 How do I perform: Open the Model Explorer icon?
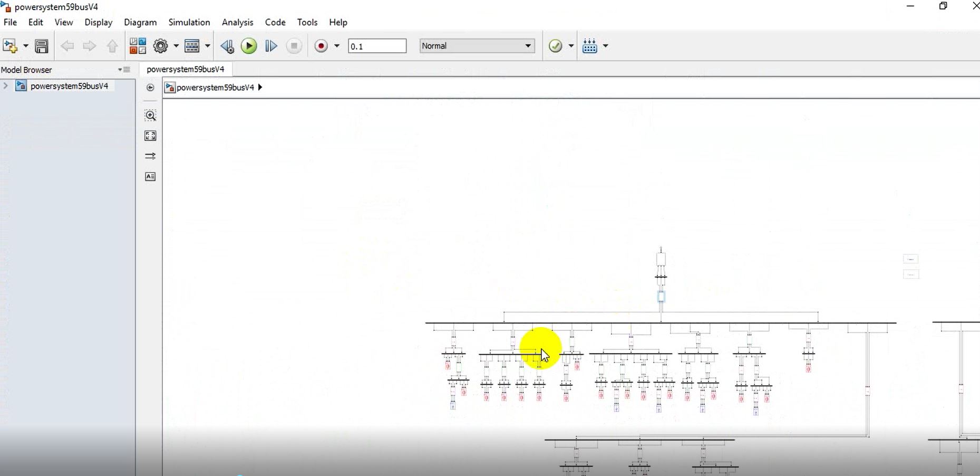pyautogui.click(x=192, y=46)
